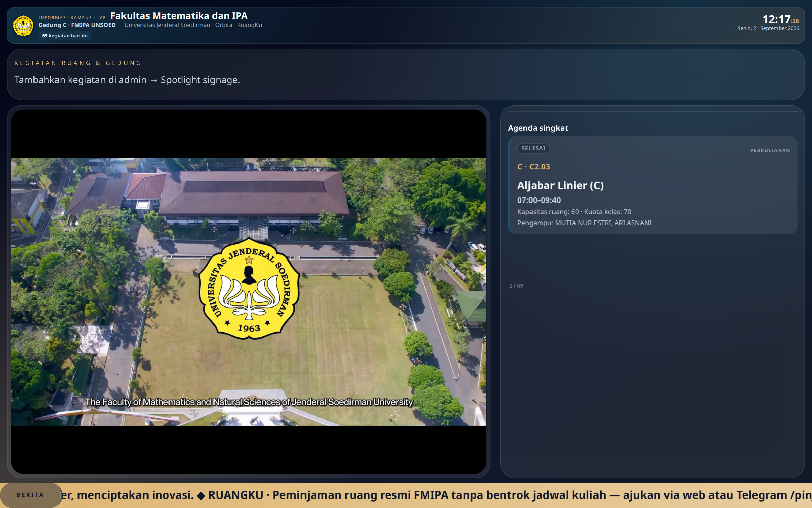Click the campus aerial video player
The width and height of the screenshot is (812, 508).
(x=249, y=292)
